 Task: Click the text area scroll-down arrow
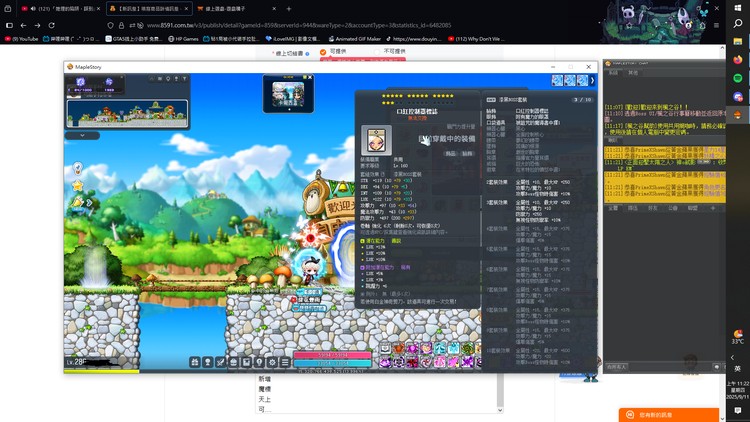pos(500,410)
